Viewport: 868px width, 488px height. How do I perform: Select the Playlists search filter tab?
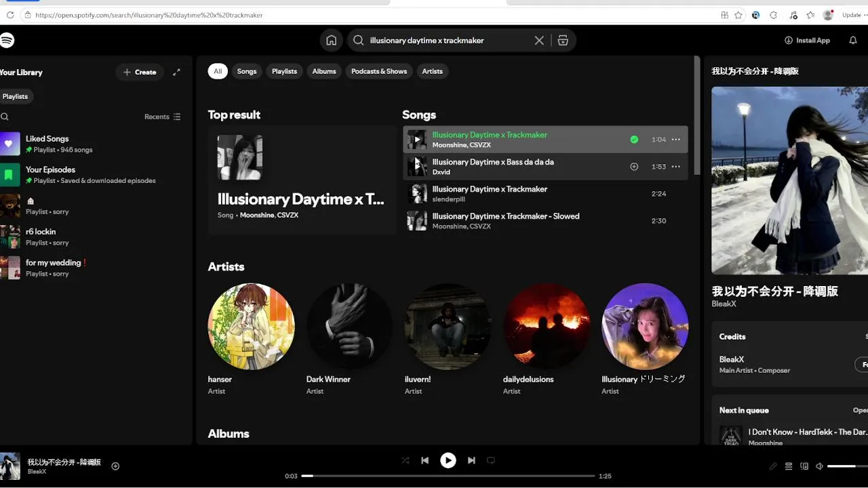[284, 71]
